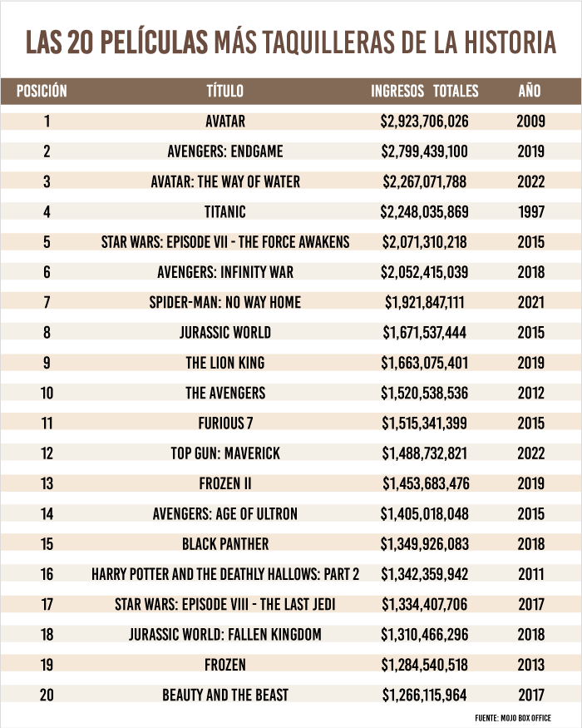
Task: Click the AÑO column header
Action: (530, 91)
